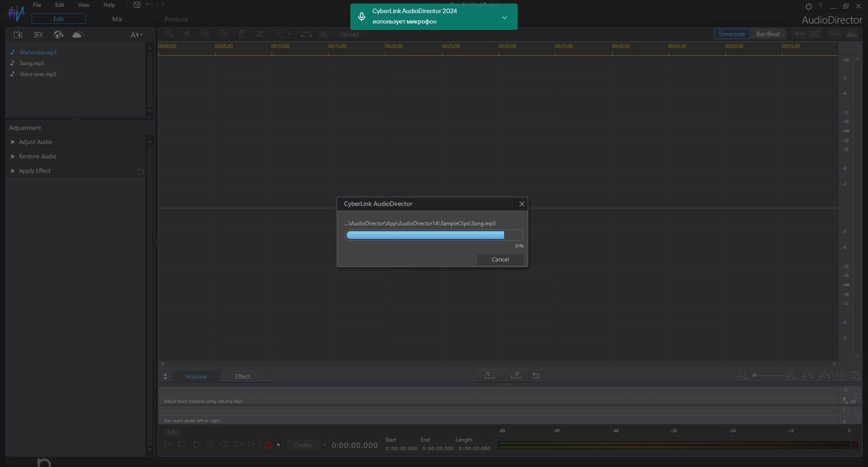This screenshot has width=868, height=467.
Task: Expand the microphone usage notification chevron
Action: pos(505,18)
